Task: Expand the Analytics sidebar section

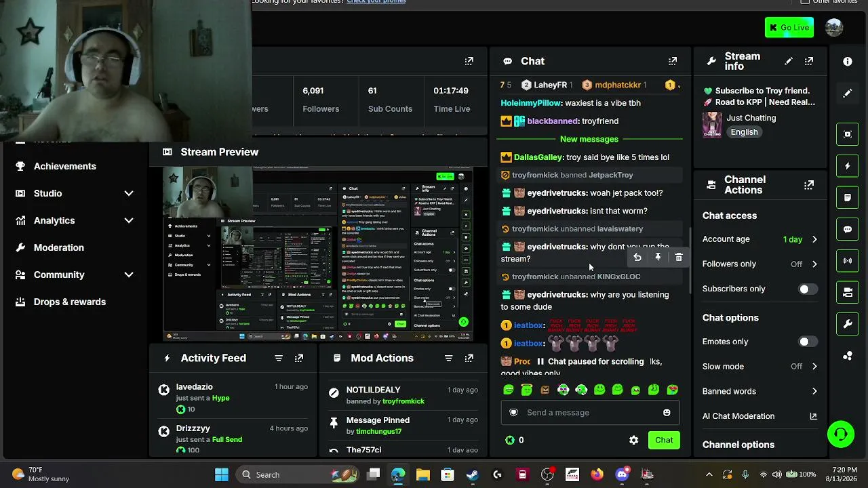Action: 129,220
